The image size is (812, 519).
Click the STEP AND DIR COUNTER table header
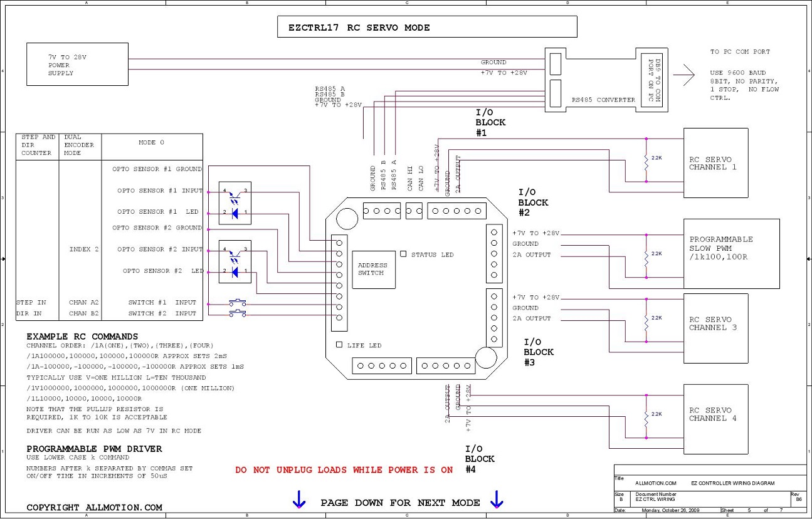point(37,145)
